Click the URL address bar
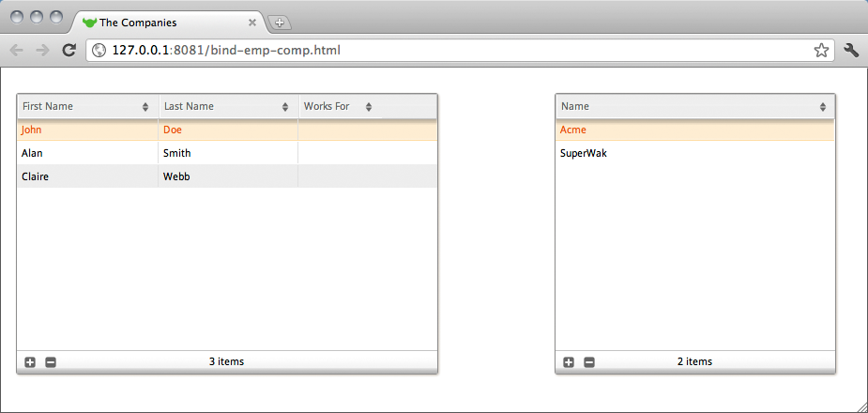 (450, 51)
